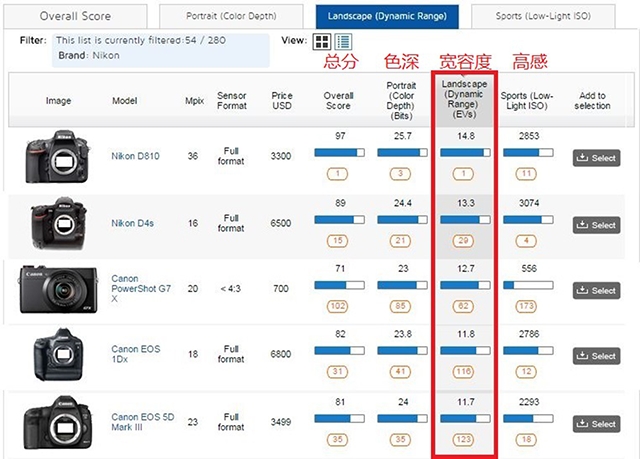Sort by Price USD column header
This screenshot has width=640, height=459.
[x=282, y=101]
